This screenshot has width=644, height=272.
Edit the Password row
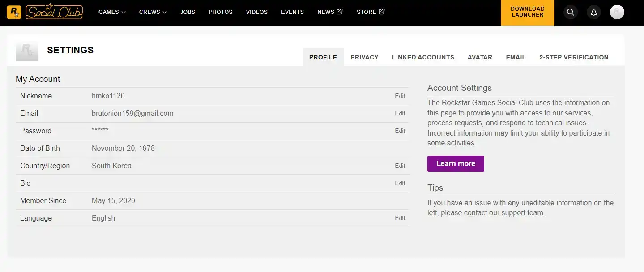[400, 131]
